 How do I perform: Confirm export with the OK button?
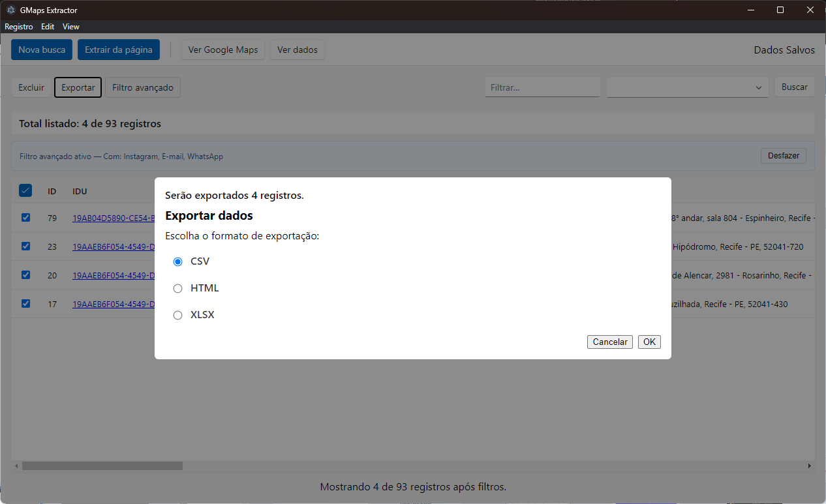coord(649,342)
